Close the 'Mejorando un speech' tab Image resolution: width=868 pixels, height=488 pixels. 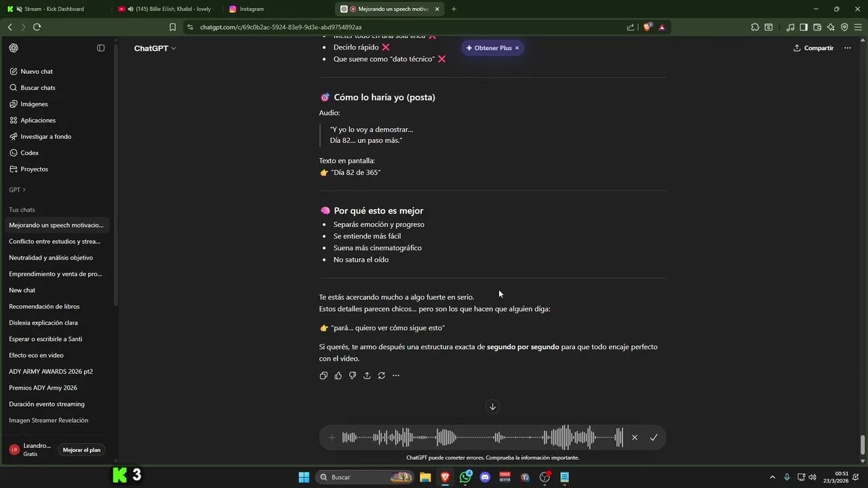(x=437, y=9)
